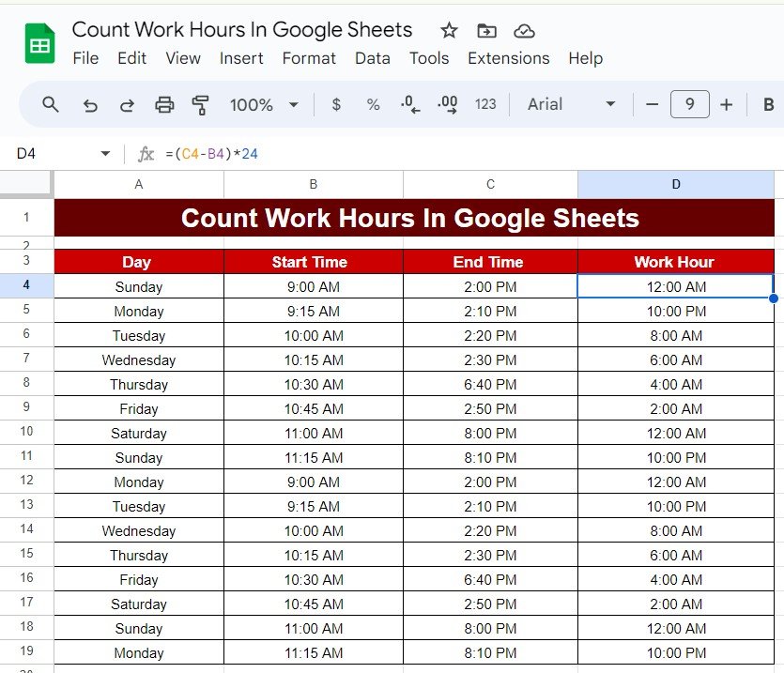Print the spreadsheet
Screen dimensions: 784x673
(164, 104)
